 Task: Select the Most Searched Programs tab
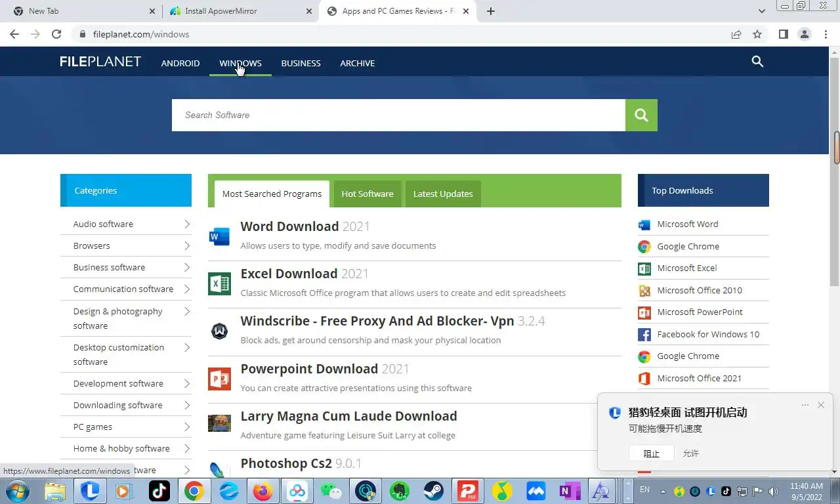[272, 194]
